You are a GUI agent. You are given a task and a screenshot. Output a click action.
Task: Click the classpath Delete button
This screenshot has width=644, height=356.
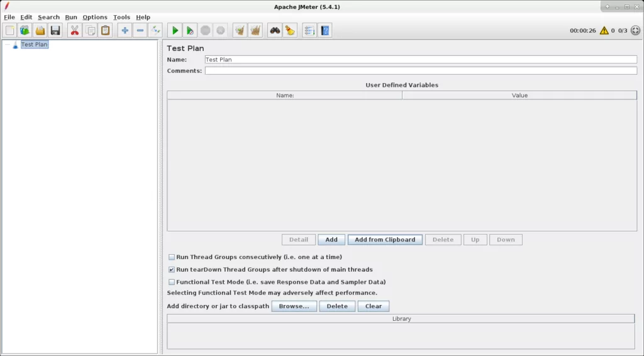pyautogui.click(x=337, y=306)
